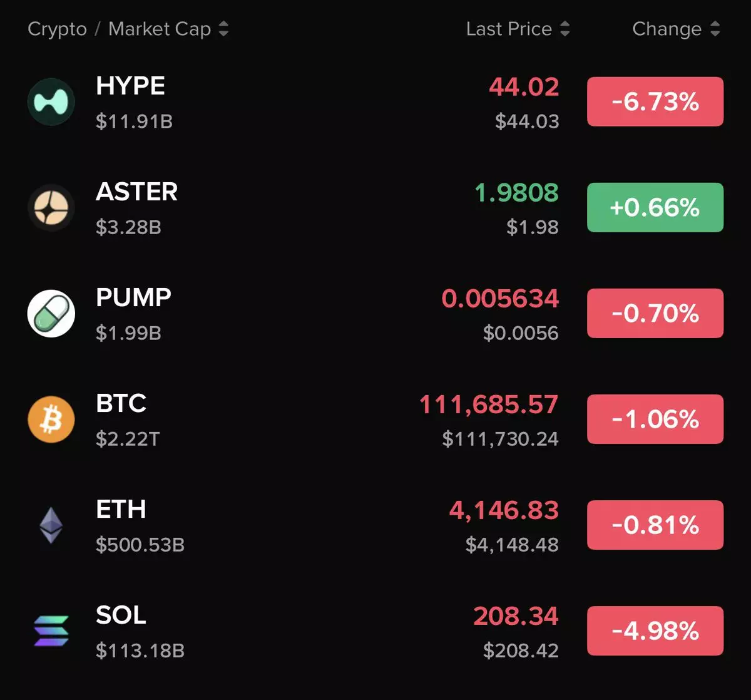Screen dimensions: 751x700
Task: Open the SOL ticker name
Action: click(x=121, y=615)
